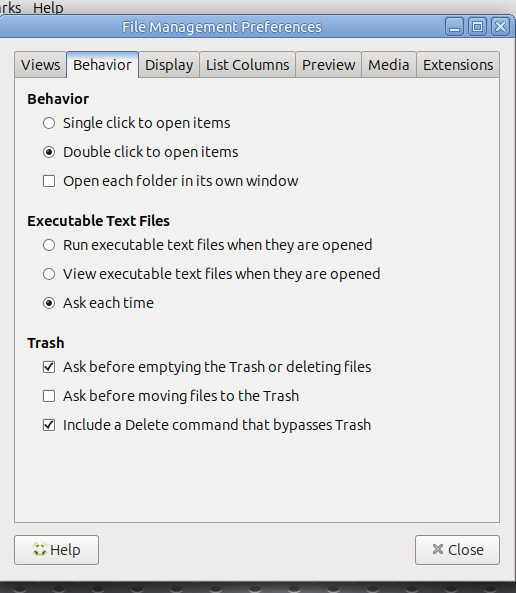This screenshot has width=516, height=593.
Task: Click the Help button with lifebuoy icon
Action: coord(56,550)
